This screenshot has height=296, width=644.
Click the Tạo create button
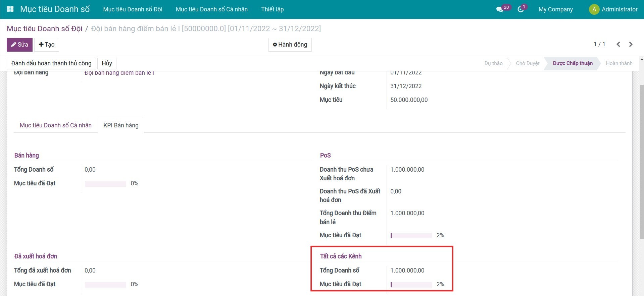pyautogui.click(x=47, y=45)
